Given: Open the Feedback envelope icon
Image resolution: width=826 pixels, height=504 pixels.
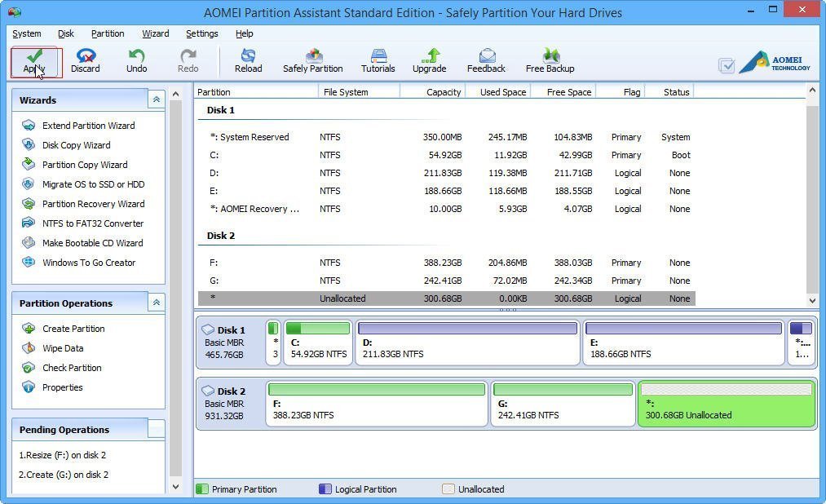Looking at the screenshot, I should 487,55.
